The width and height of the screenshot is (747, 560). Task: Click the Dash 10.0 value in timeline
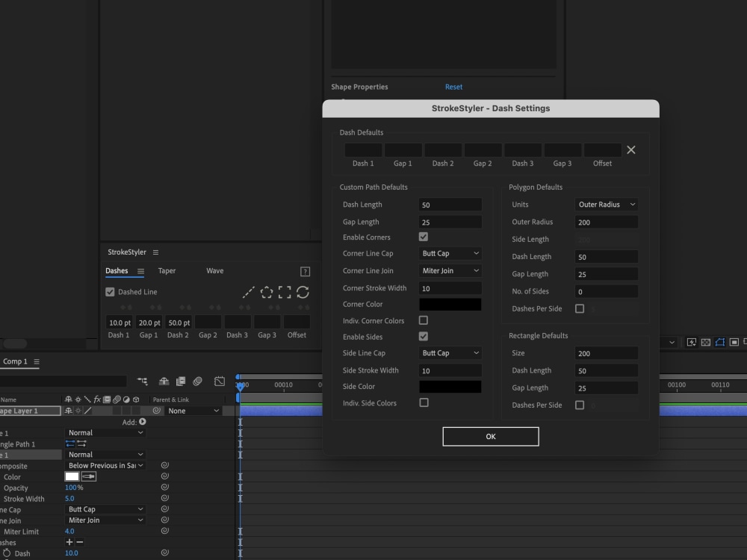click(x=72, y=553)
